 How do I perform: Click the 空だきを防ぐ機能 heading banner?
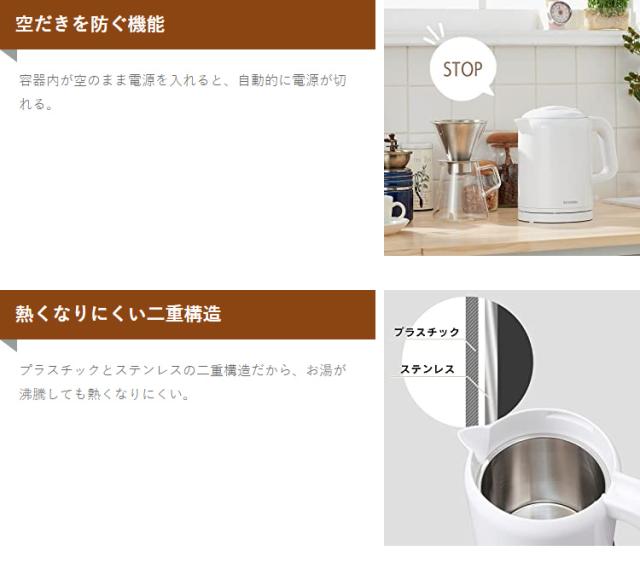tap(187, 24)
